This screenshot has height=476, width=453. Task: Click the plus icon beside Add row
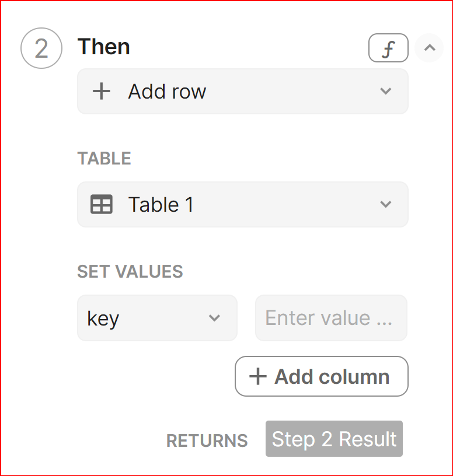(102, 92)
